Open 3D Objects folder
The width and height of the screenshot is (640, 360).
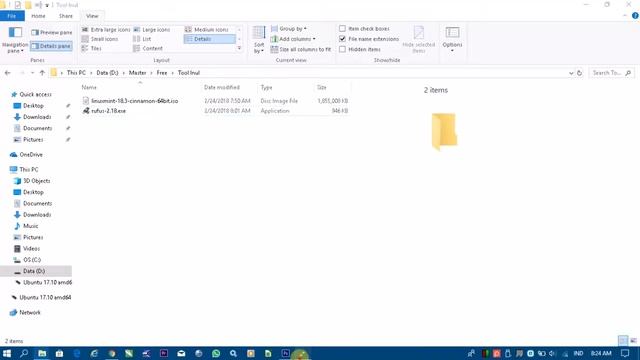[x=32, y=181]
